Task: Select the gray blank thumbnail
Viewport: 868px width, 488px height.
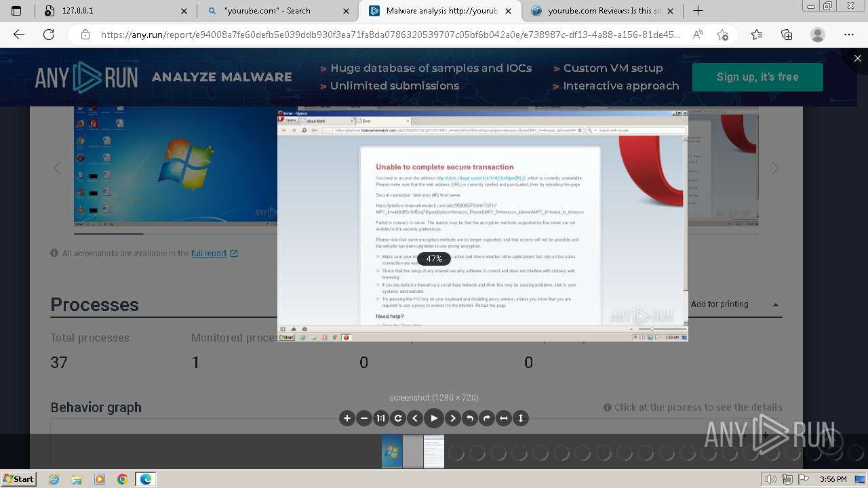Action: [x=413, y=451]
